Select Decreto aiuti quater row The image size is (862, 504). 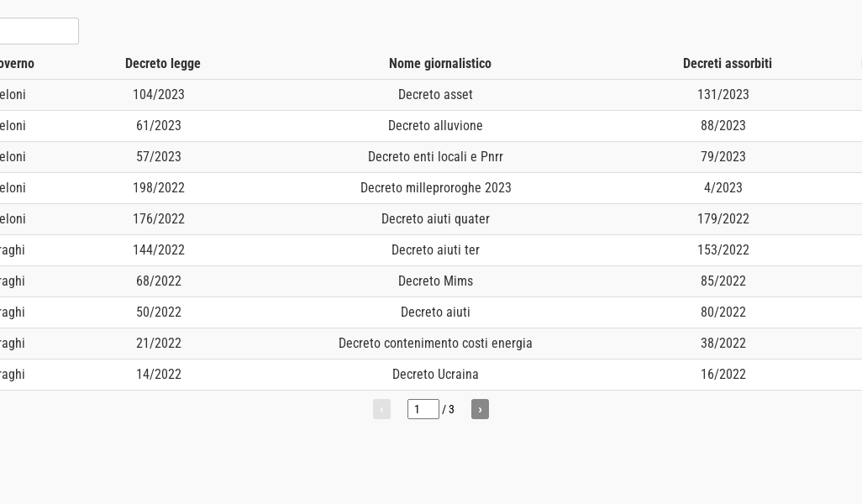(435, 219)
